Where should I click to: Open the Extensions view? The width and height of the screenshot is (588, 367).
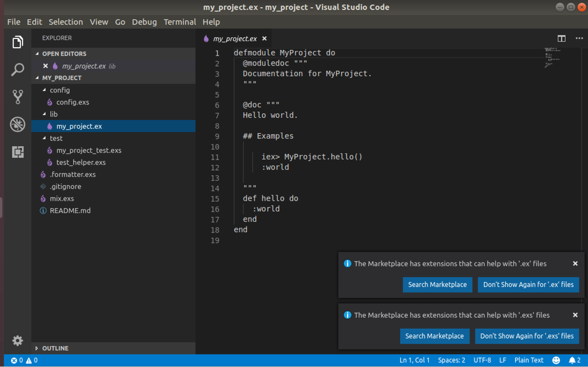click(18, 152)
